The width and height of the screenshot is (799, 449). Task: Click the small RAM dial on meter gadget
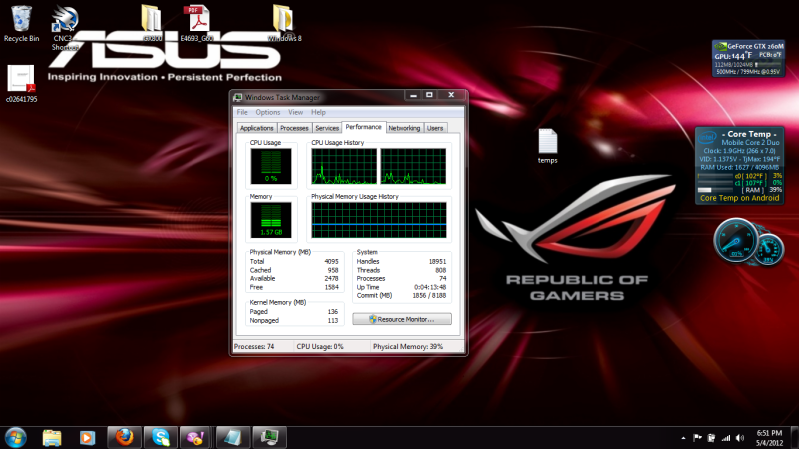(x=768, y=249)
